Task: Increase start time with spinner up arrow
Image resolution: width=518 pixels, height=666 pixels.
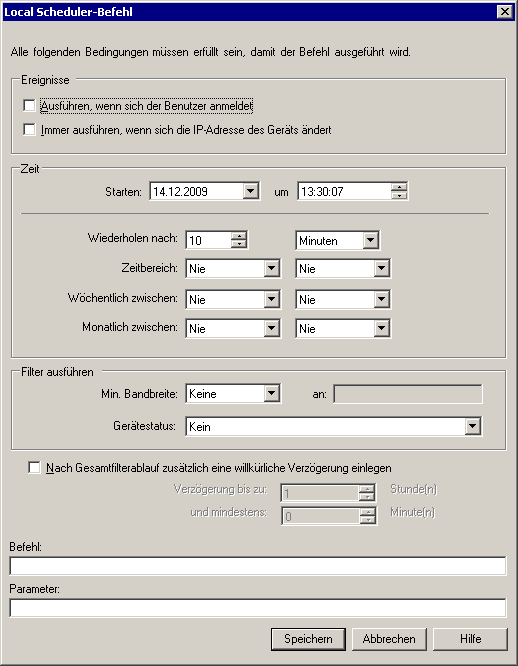Action: [399, 187]
